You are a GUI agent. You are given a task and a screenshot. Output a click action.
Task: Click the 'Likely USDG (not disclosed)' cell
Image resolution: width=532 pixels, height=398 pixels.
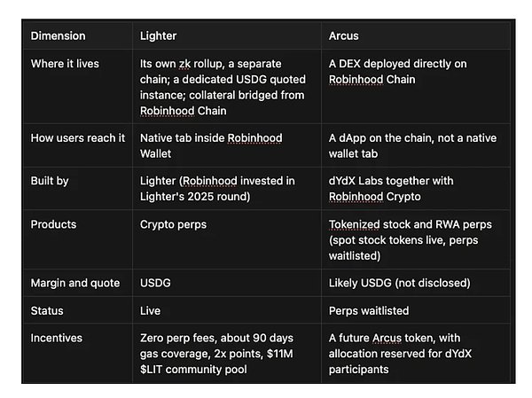coord(399,283)
